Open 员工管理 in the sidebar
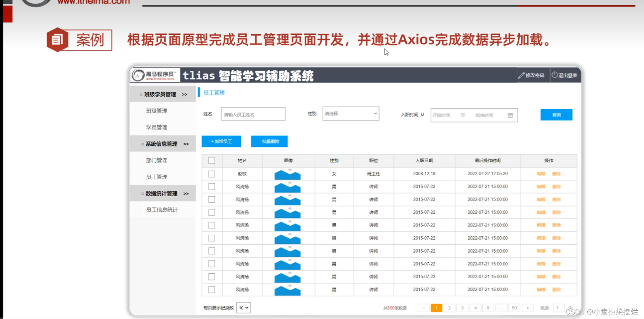644x319 pixels. (x=157, y=177)
